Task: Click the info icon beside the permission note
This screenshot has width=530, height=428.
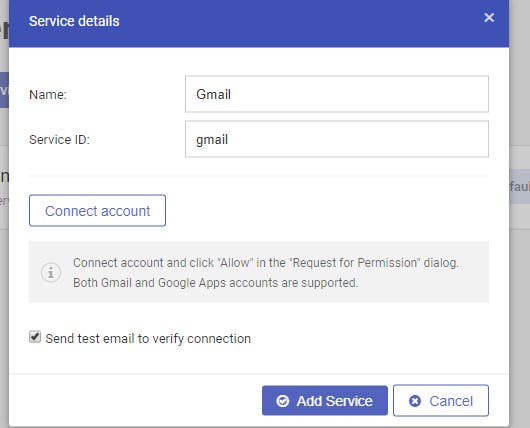Action: pos(51,272)
